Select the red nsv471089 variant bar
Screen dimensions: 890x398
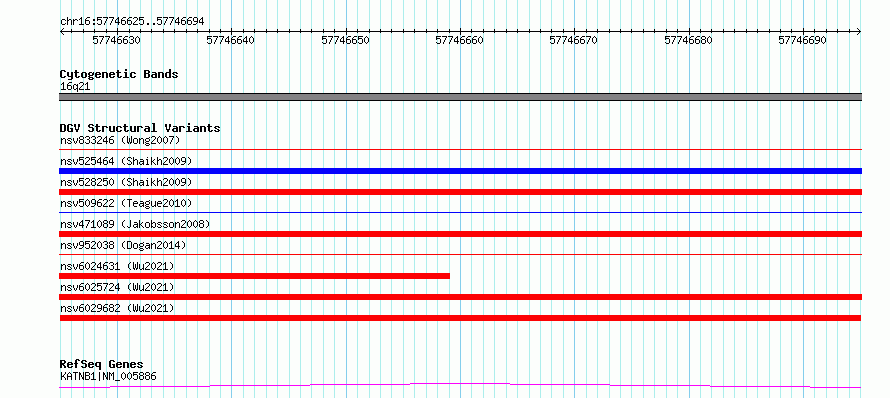click(460, 234)
